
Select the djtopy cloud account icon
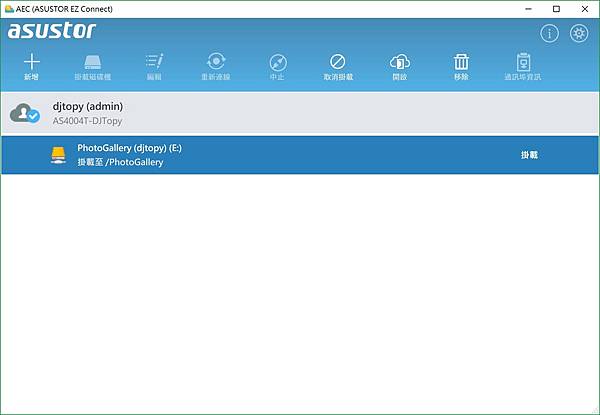pyautogui.click(x=25, y=113)
